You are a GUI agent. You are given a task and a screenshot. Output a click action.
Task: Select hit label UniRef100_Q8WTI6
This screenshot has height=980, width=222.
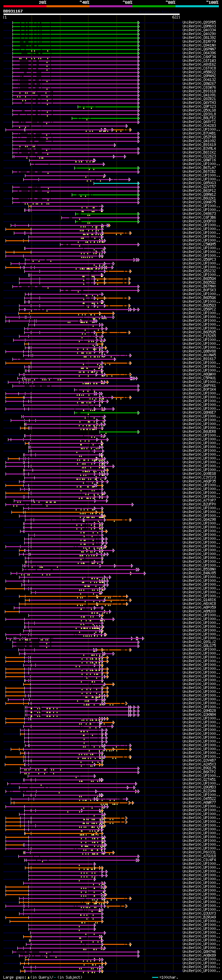199,160
